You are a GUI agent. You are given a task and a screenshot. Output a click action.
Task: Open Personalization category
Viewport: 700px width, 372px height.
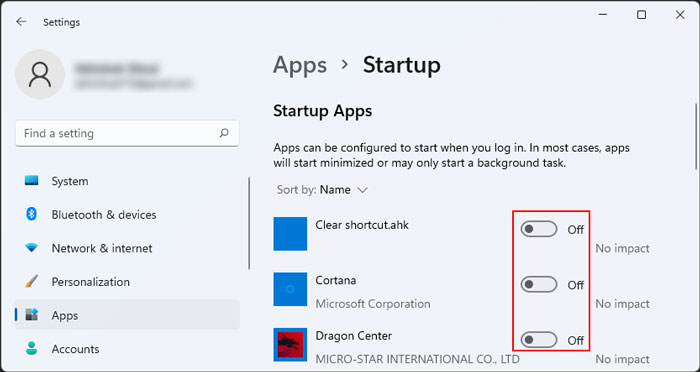point(127,281)
